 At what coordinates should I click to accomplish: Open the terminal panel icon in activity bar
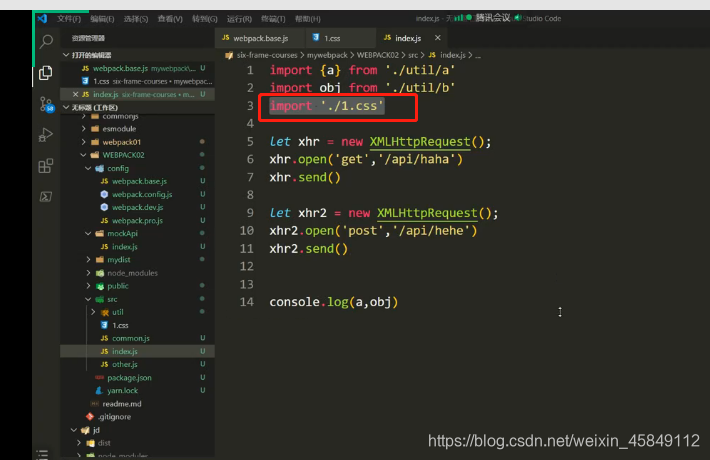tap(45, 196)
